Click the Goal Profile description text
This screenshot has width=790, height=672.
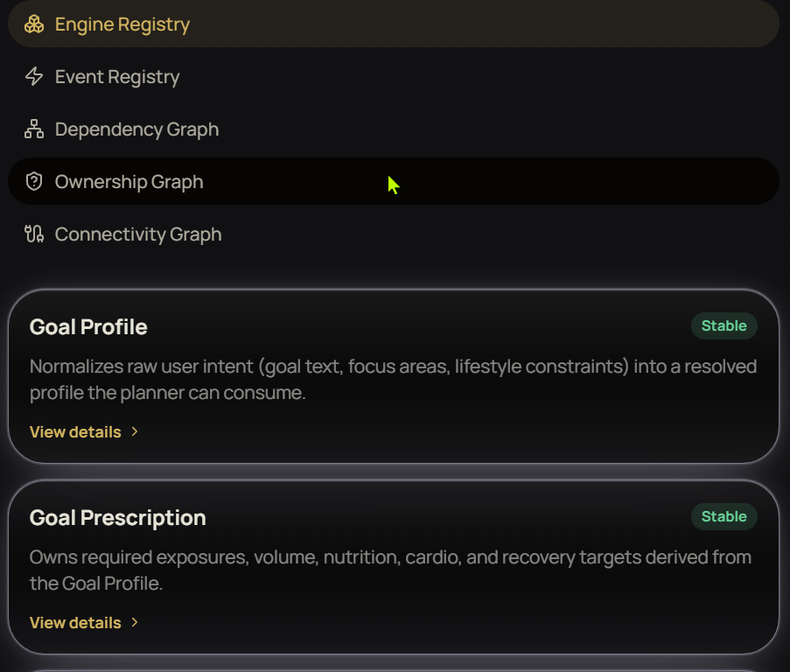pyautogui.click(x=393, y=380)
